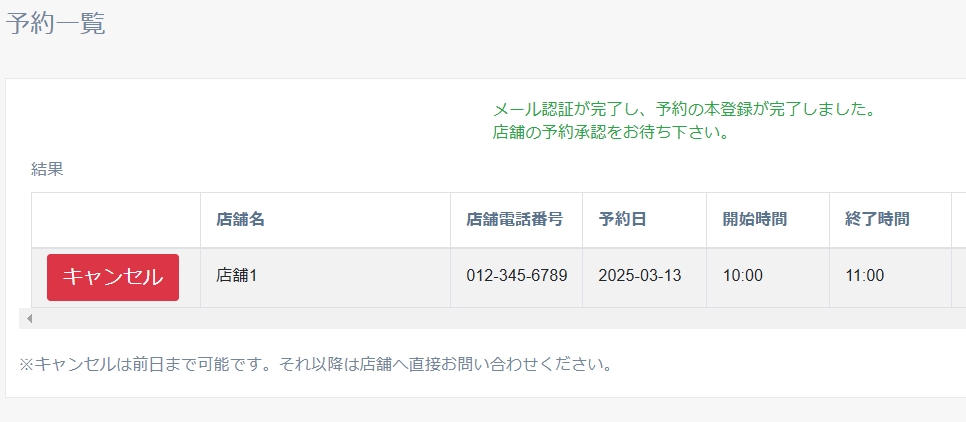Viewport: 966px width, 422px height.
Task: Click the 店舗の予約承認をお待ち下さい message line
Action: click(610, 132)
